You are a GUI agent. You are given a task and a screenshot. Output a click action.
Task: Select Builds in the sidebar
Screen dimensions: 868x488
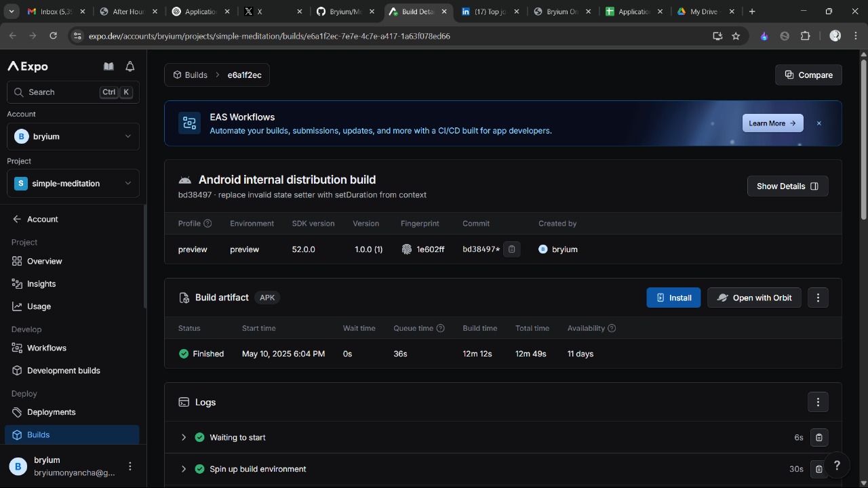click(x=72, y=435)
